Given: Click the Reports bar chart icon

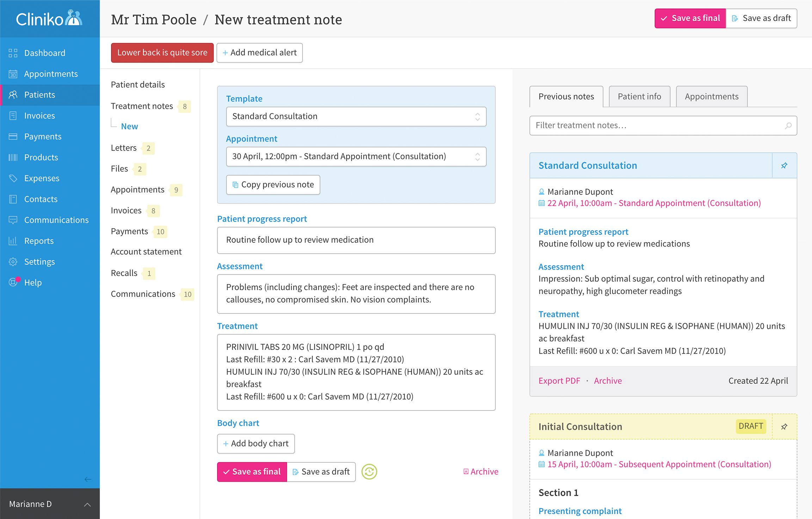Looking at the screenshot, I should tap(13, 241).
